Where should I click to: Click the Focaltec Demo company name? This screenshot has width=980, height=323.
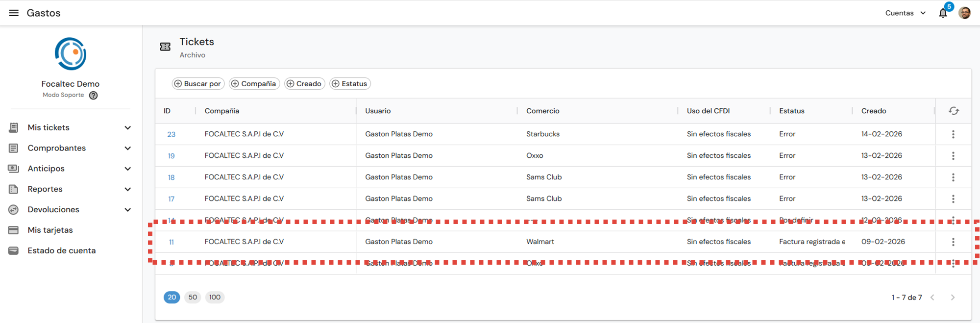pos(71,84)
